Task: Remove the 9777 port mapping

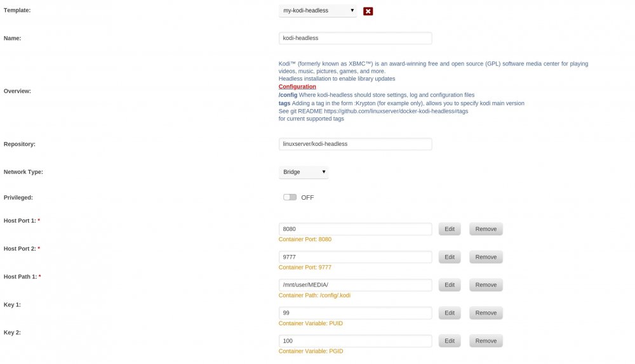Action: point(486,257)
